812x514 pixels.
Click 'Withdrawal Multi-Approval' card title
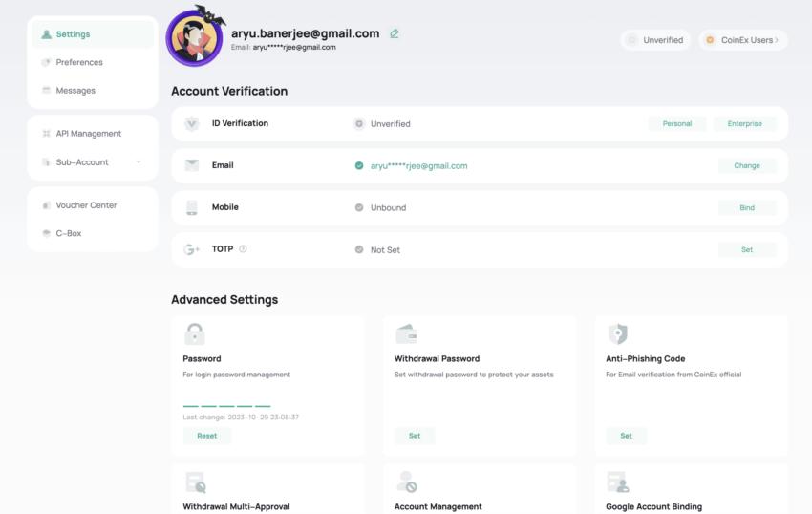click(236, 506)
